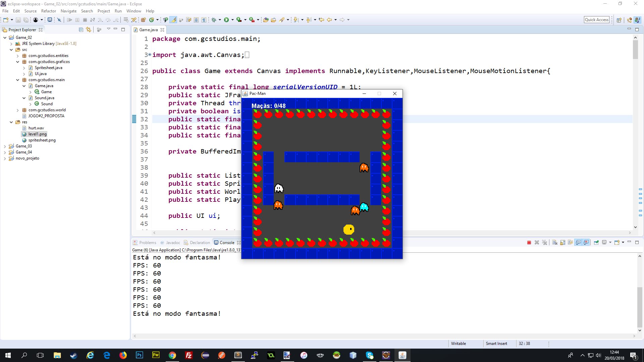Toggle visibility of Game_04 project
The width and height of the screenshot is (644, 362).
point(4,152)
